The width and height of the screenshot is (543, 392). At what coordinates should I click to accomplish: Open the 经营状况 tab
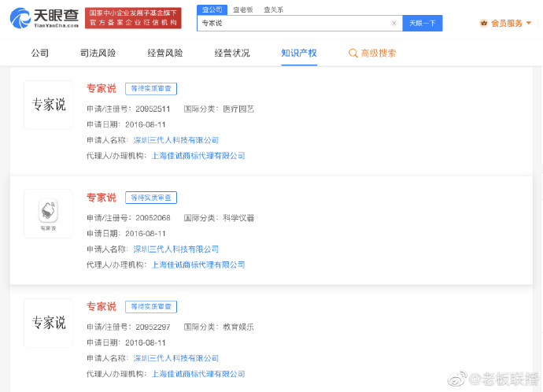coord(231,54)
